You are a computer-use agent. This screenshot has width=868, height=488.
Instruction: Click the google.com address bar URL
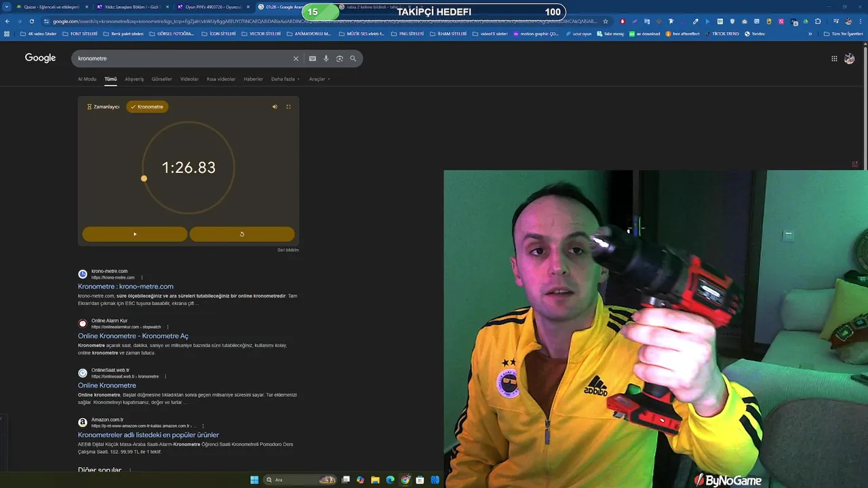point(324,21)
